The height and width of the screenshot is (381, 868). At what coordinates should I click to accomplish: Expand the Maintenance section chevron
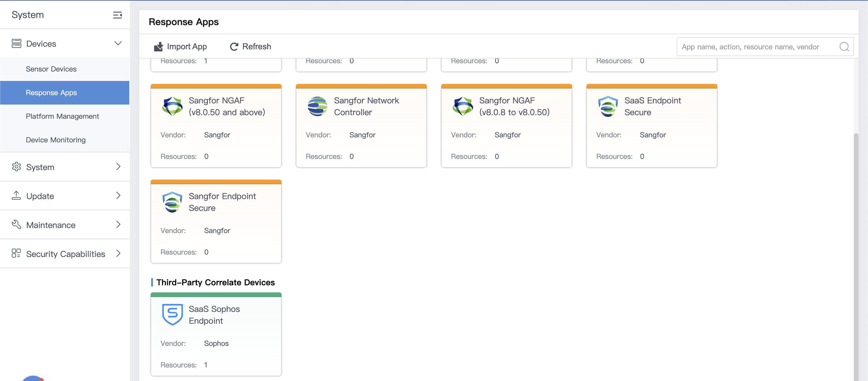118,224
